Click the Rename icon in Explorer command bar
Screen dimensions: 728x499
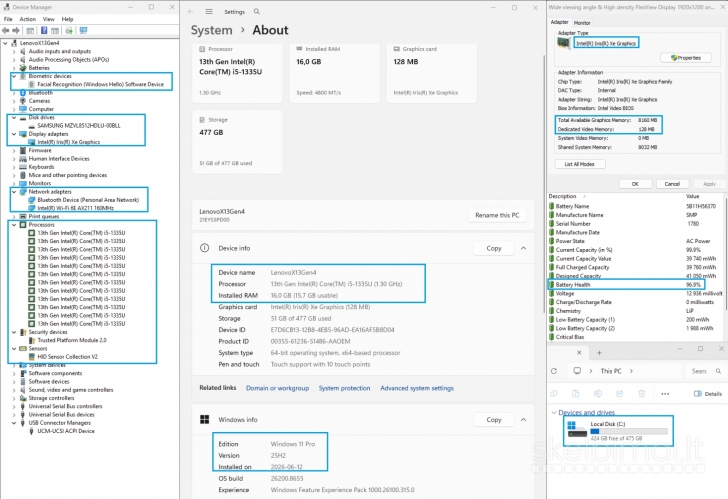(x=598, y=394)
